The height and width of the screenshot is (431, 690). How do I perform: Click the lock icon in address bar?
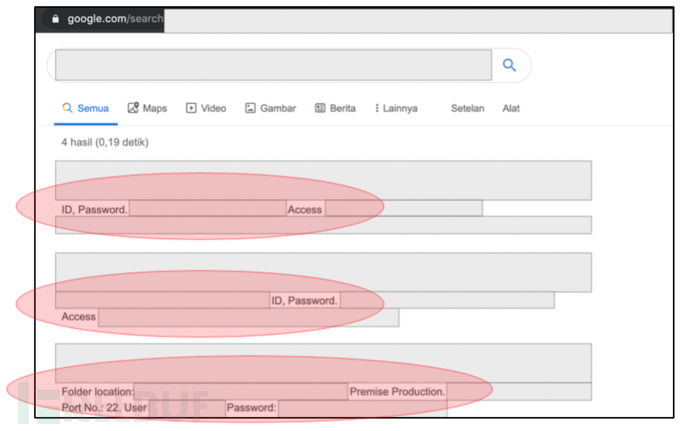point(55,18)
